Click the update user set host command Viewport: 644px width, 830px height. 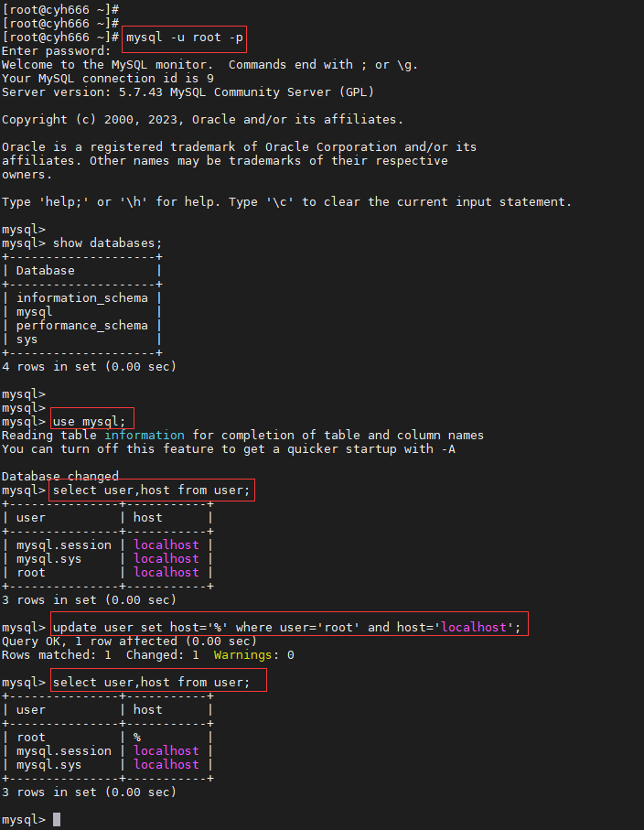point(287,627)
